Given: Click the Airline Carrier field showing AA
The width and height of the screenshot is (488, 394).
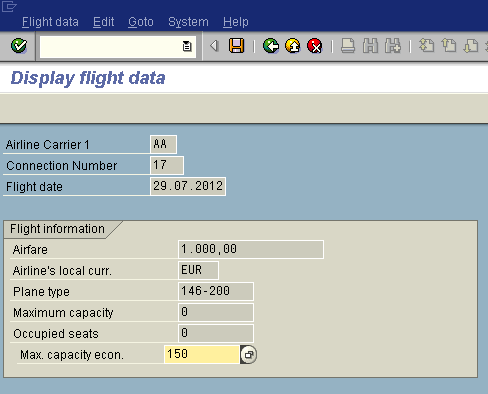Looking at the screenshot, I should 163,144.
